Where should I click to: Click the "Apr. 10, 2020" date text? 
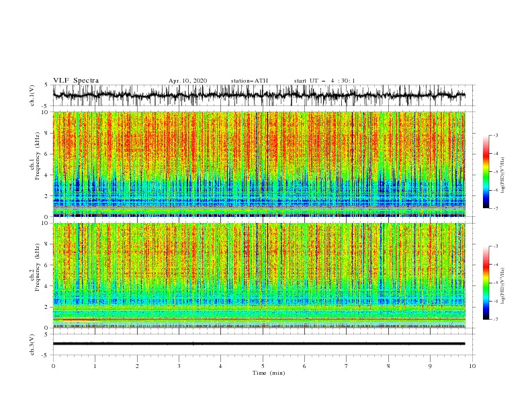tap(187, 81)
